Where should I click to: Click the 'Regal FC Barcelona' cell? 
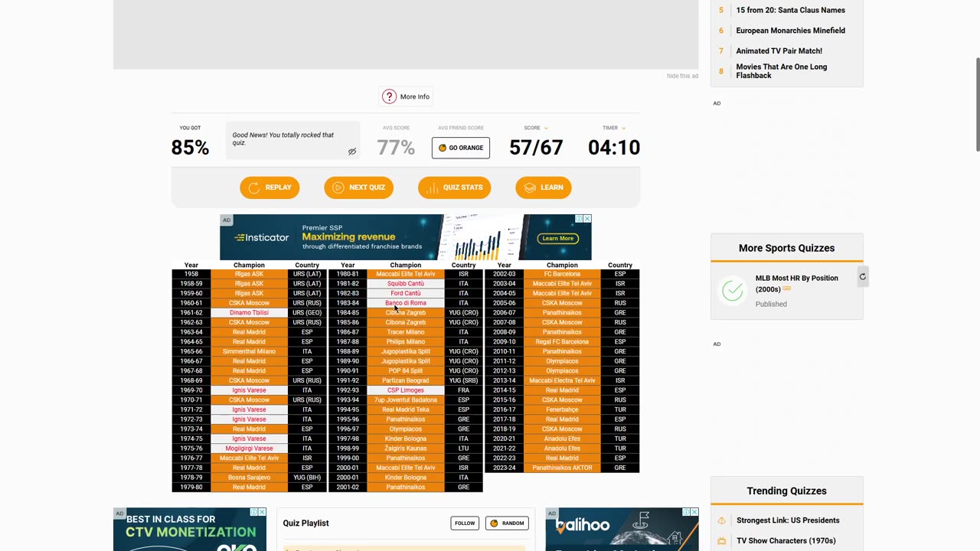tap(562, 342)
